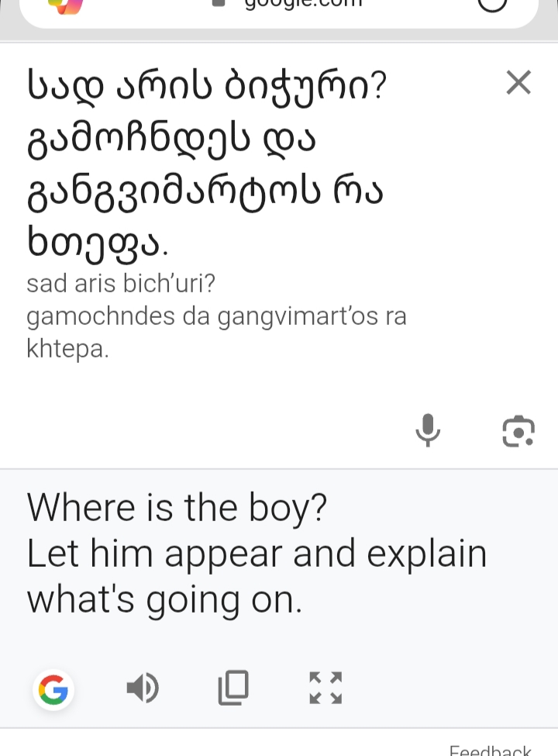Click the 'what's going on.' translated text

[x=164, y=599]
